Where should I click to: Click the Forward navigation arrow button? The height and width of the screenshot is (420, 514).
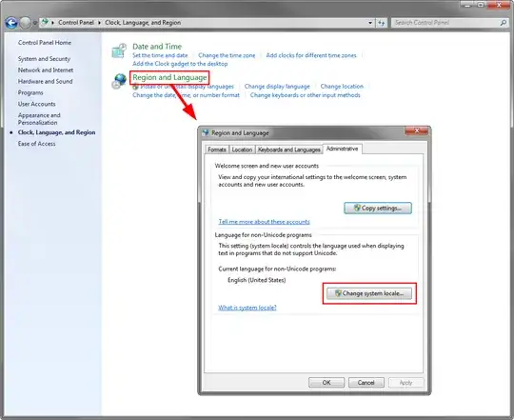[26, 23]
